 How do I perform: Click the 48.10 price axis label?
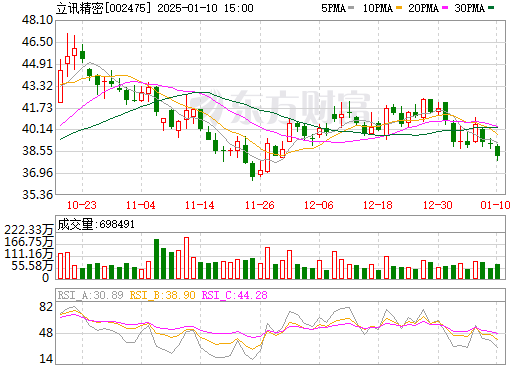tap(37, 20)
